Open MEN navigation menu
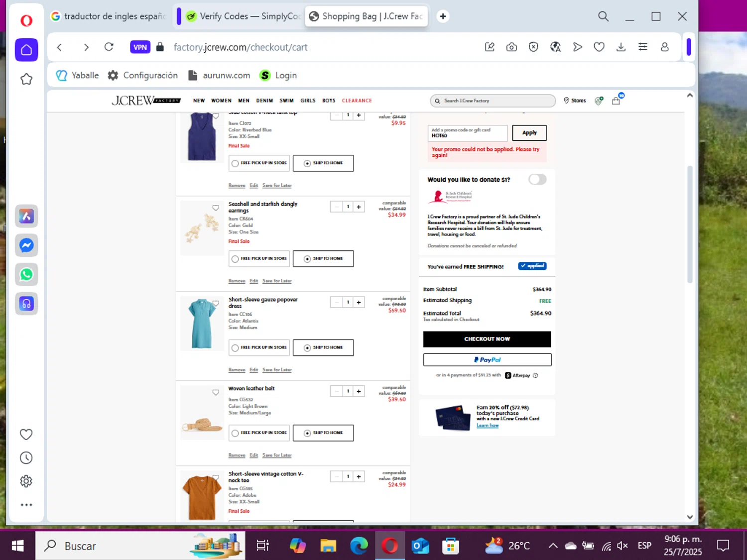The height and width of the screenshot is (560, 747). coord(244,101)
